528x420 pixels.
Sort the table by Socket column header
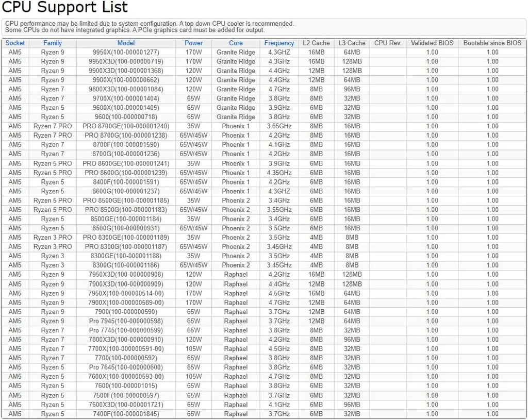click(15, 43)
